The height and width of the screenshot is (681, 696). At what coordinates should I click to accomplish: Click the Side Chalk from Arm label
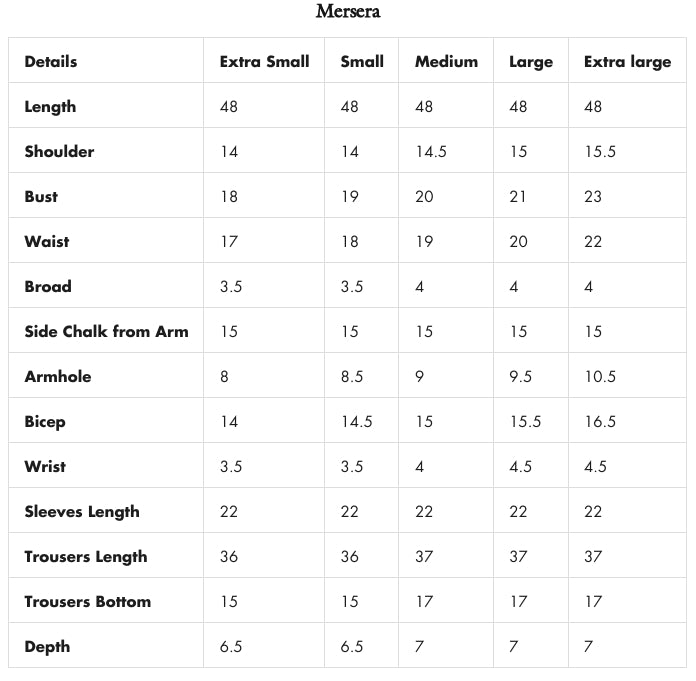(x=106, y=331)
